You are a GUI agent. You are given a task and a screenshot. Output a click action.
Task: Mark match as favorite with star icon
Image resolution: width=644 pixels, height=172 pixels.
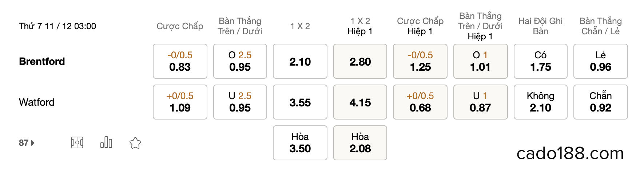tap(135, 143)
